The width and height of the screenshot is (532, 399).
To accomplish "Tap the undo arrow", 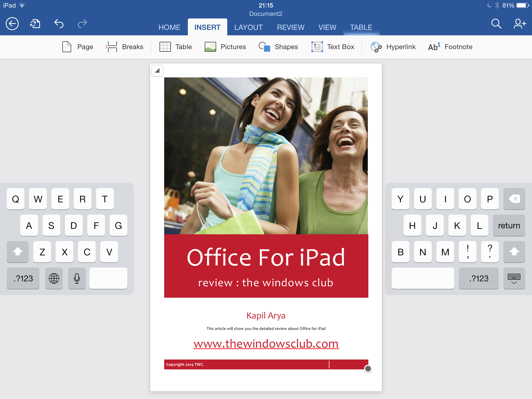I will pos(59,24).
